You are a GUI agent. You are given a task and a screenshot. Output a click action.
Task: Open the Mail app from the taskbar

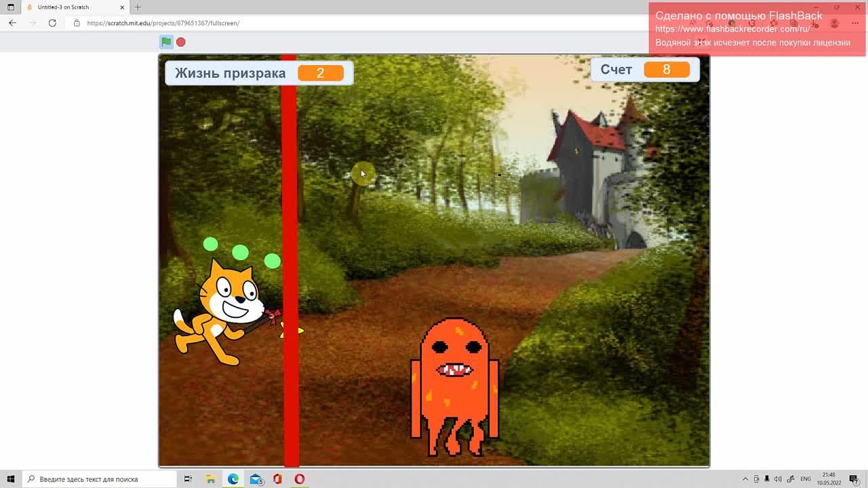(256, 479)
